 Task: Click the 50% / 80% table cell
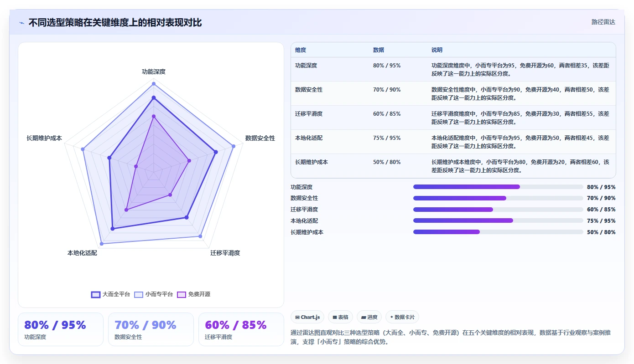click(387, 162)
